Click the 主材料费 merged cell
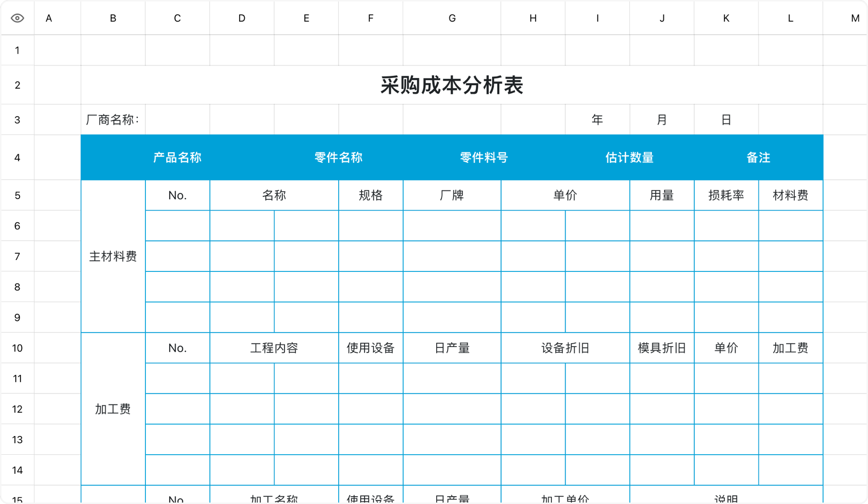This screenshot has height=504, width=868. [113, 257]
